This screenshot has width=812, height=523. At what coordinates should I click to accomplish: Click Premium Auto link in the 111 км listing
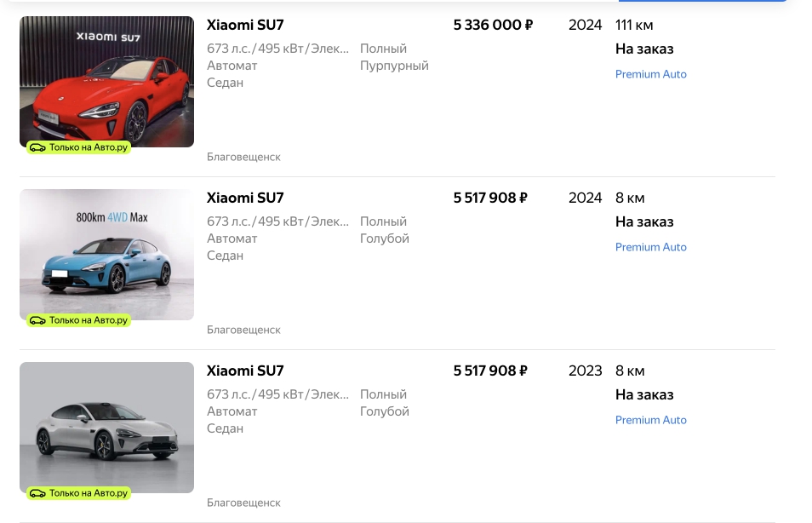650,74
